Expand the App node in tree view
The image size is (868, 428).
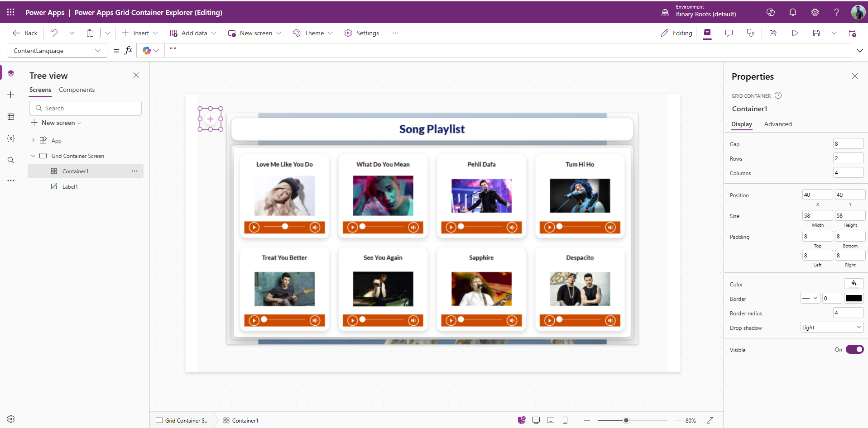click(33, 141)
